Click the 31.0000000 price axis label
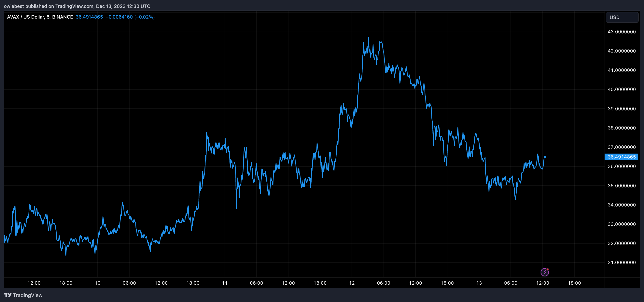Image resolution: width=644 pixels, height=302 pixels. (622, 263)
